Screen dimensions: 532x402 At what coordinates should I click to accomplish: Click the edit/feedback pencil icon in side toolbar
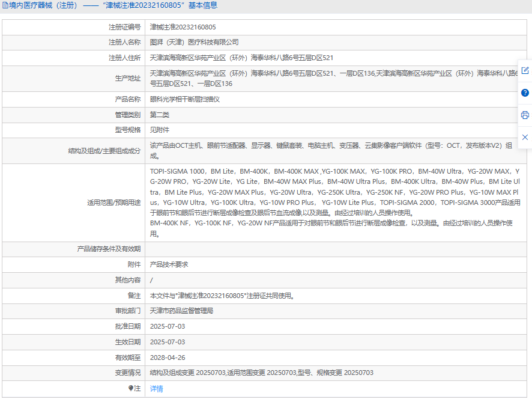pyautogui.click(x=525, y=71)
